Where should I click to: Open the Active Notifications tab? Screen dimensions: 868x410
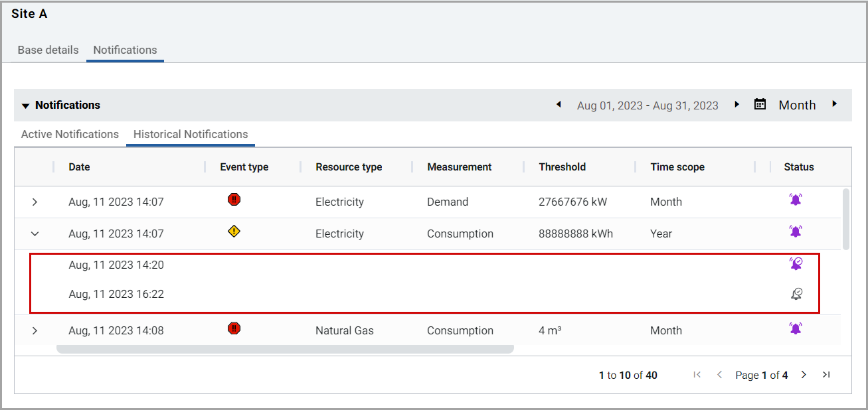70,134
